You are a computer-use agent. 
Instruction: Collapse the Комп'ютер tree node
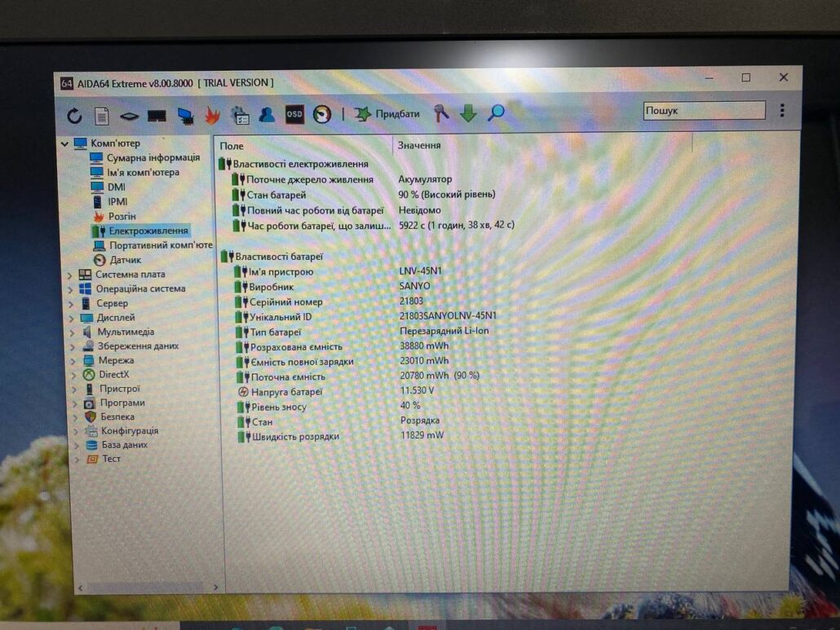click(65, 143)
